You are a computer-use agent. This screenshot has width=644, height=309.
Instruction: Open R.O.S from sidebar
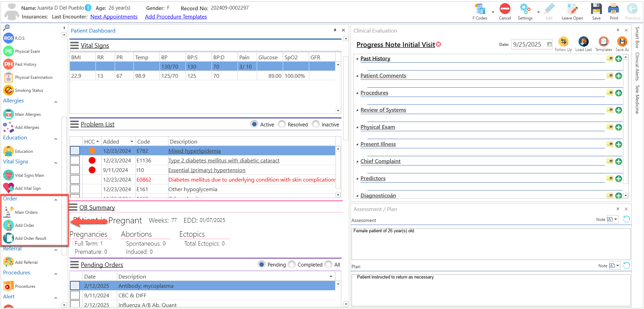click(x=14, y=38)
